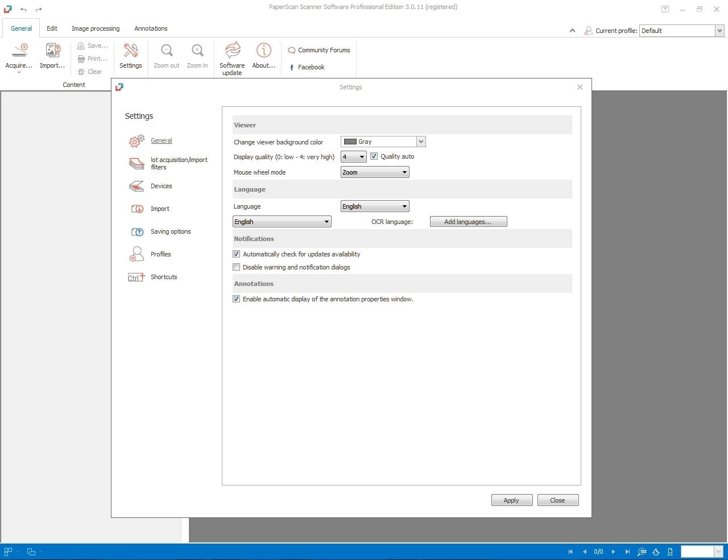728x560 pixels.
Task: Click the Add languages button
Action: (468, 222)
